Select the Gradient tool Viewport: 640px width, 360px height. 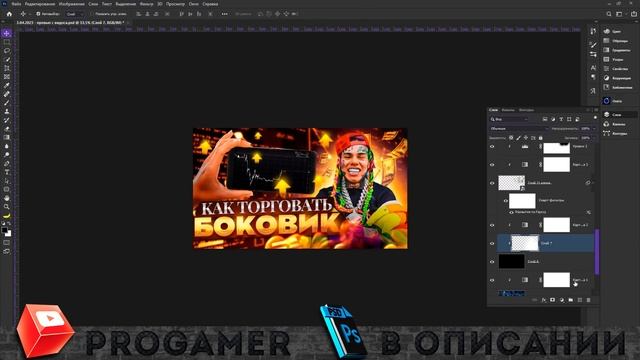point(7,137)
